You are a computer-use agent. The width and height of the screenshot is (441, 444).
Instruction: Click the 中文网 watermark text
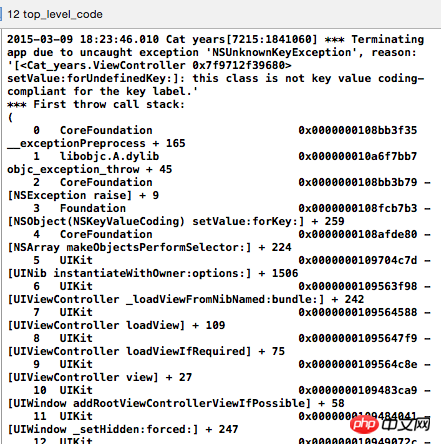point(405,424)
